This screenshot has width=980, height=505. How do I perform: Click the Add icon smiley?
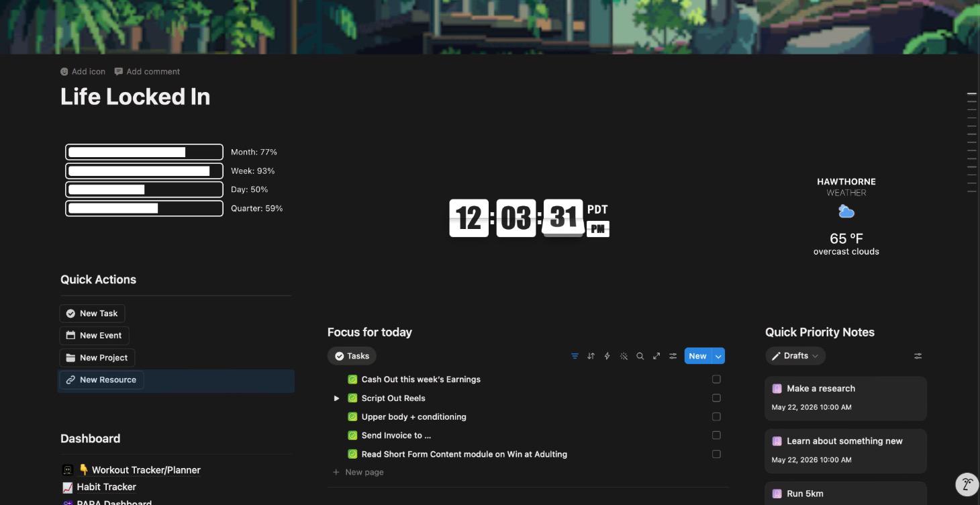click(x=64, y=72)
